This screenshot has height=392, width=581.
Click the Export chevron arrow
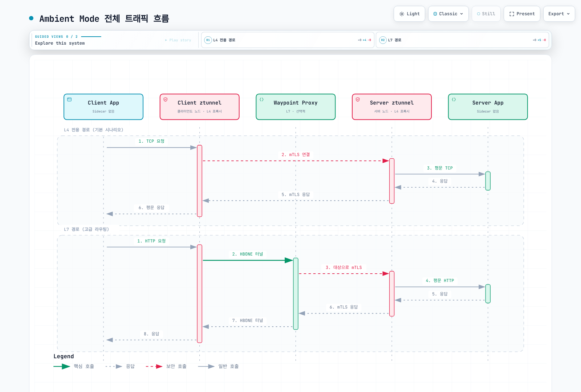tap(568, 14)
